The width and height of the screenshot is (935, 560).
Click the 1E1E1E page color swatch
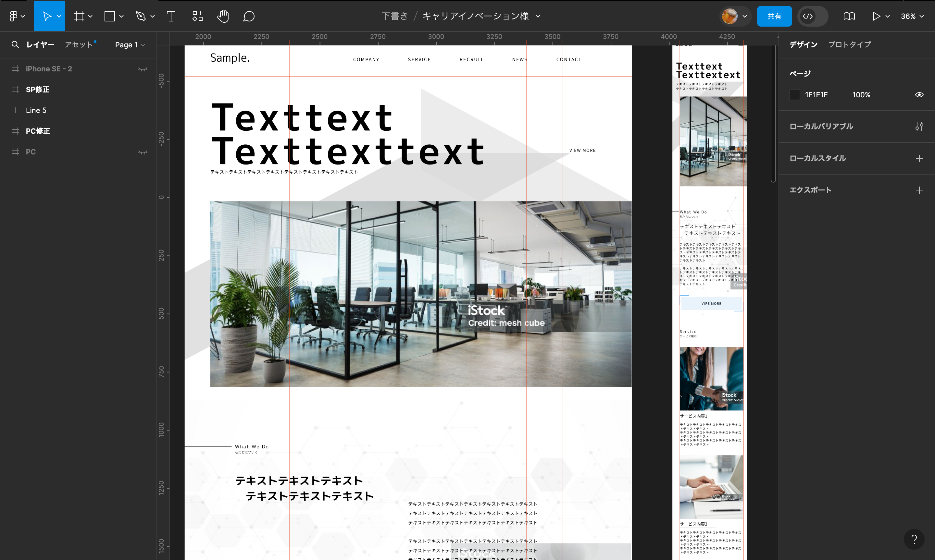click(794, 95)
